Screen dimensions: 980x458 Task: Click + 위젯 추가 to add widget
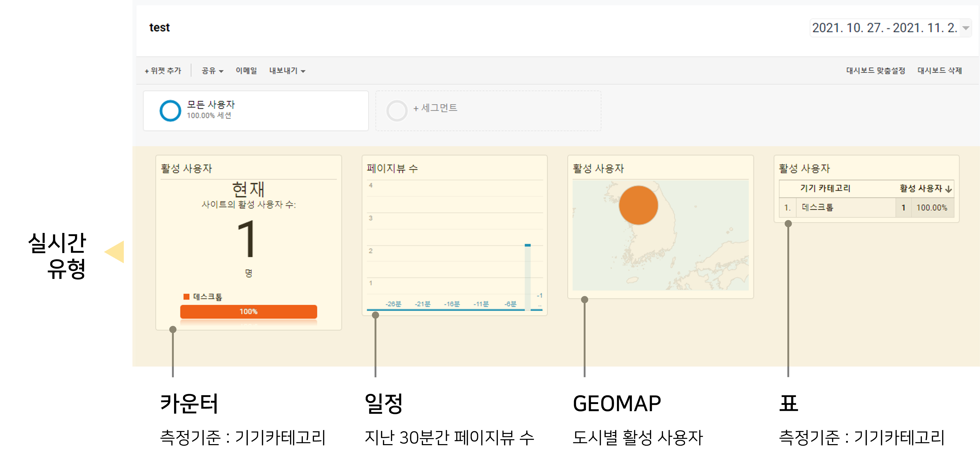pyautogui.click(x=163, y=71)
